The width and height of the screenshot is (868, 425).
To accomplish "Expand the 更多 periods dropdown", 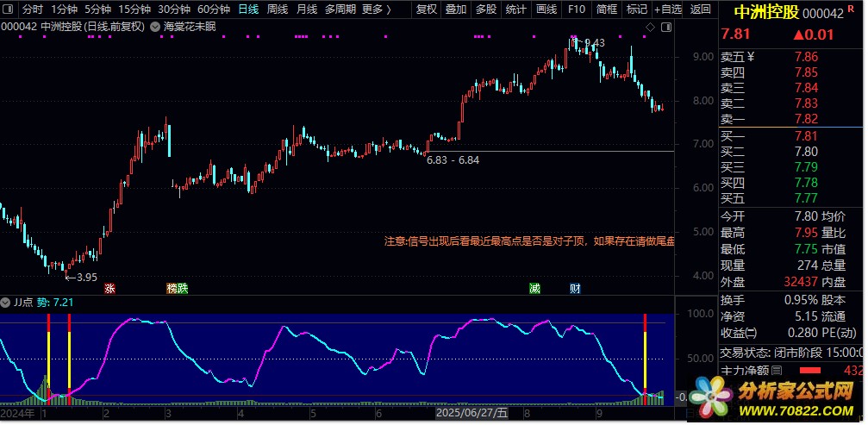I will coord(375,9).
